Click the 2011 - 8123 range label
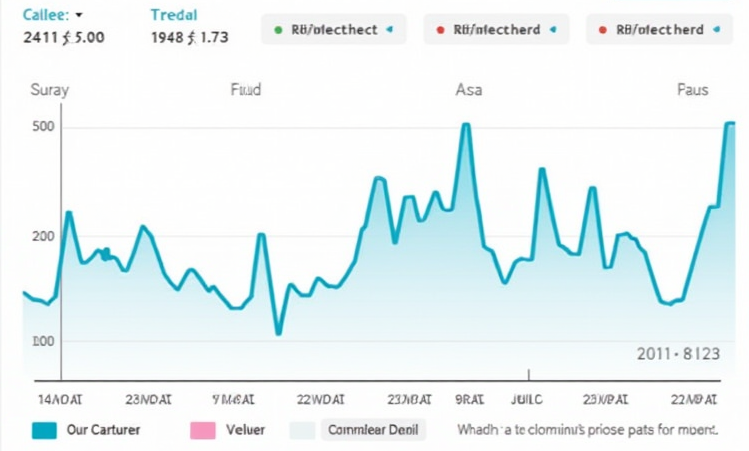 [x=677, y=353]
